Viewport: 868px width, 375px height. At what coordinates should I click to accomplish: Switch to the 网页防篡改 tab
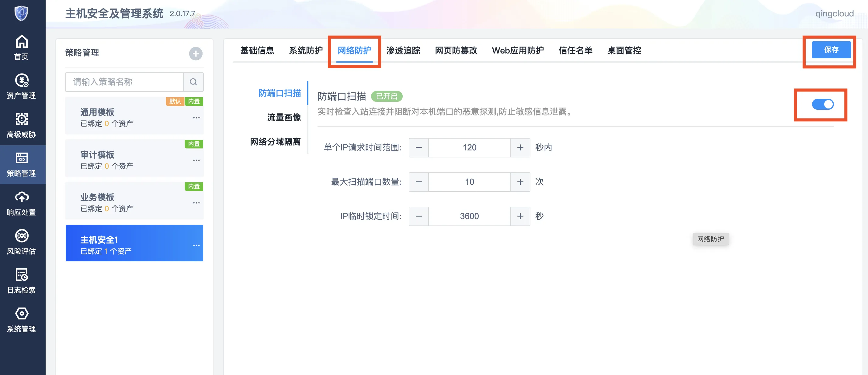tap(456, 50)
